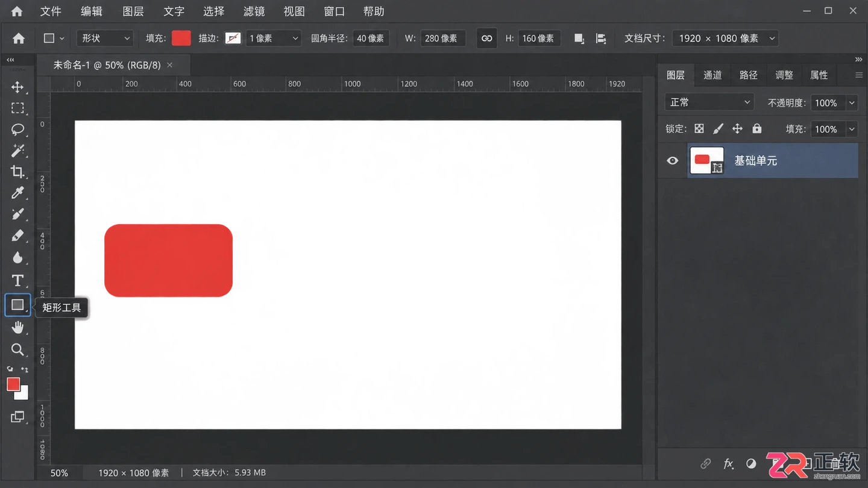Switch to the 属性 tab
Viewport: 868px width, 488px height.
pyautogui.click(x=819, y=75)
